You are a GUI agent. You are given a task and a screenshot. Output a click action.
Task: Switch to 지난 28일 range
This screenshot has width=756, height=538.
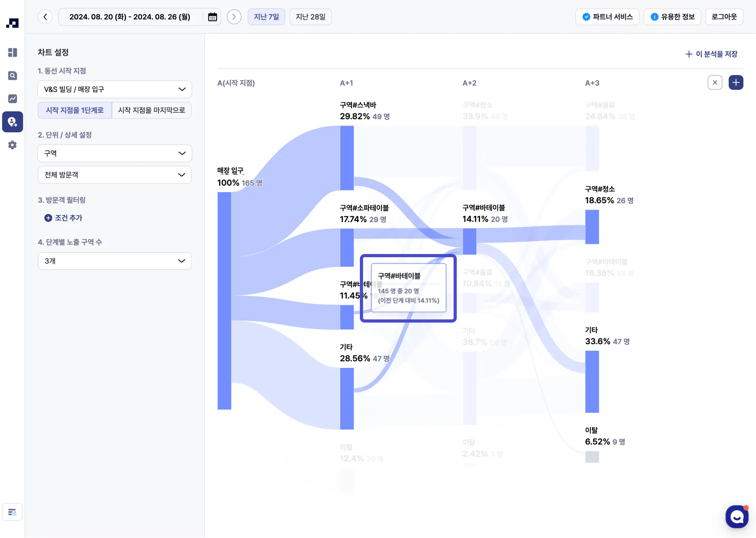point(310,17)
